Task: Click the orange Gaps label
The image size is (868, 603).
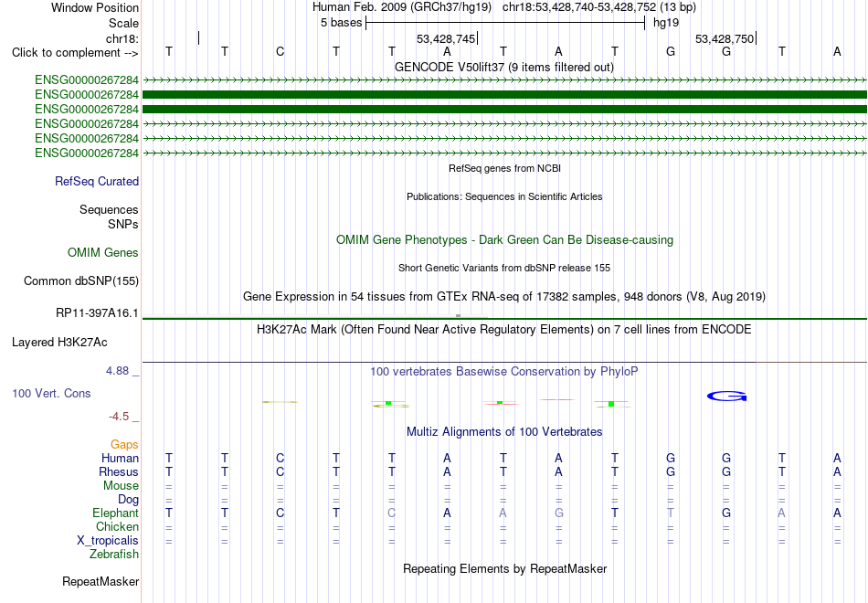Action: [x=124, y=445]
